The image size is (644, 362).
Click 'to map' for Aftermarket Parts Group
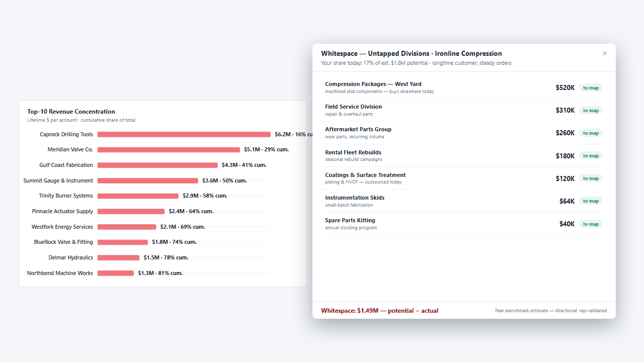(591, 133)
